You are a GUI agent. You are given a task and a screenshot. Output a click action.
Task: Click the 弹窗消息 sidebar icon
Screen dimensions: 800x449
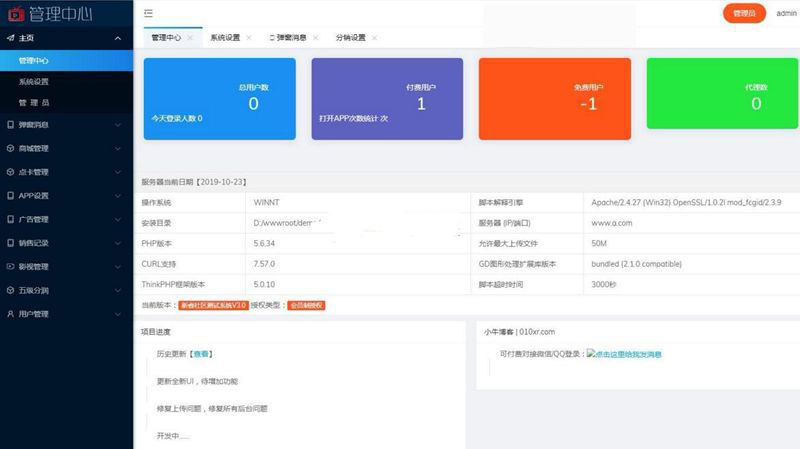[10, 125]
